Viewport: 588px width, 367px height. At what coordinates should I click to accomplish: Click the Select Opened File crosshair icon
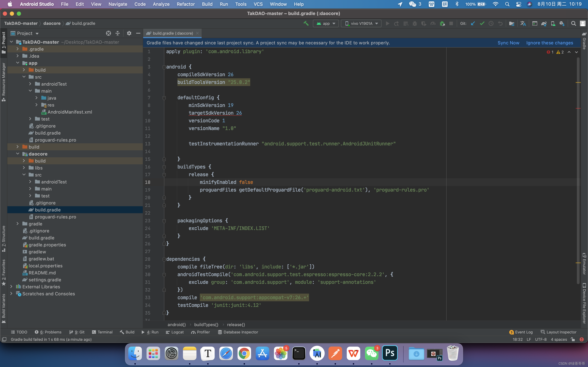coord(108,33)
